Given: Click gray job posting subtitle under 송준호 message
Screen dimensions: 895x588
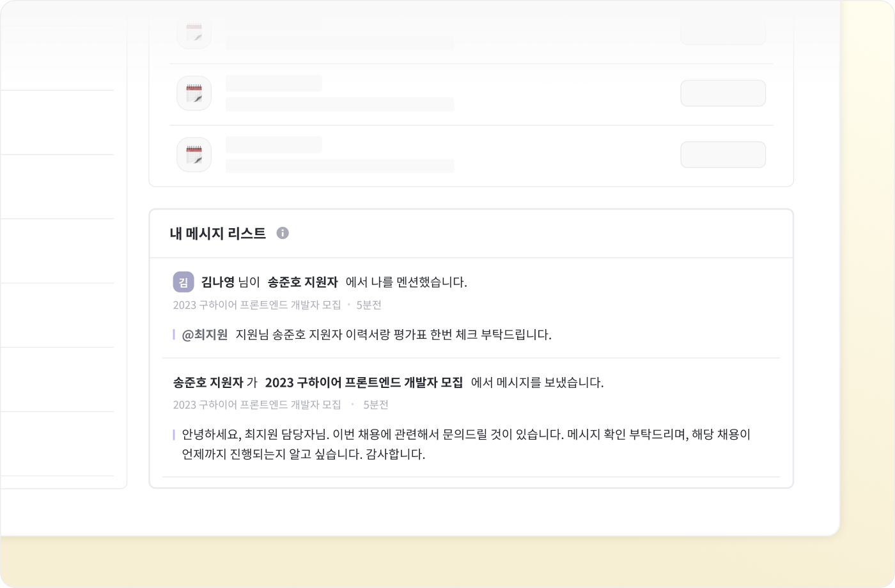Looking at the screenshot, I should [x=257, y=405].
